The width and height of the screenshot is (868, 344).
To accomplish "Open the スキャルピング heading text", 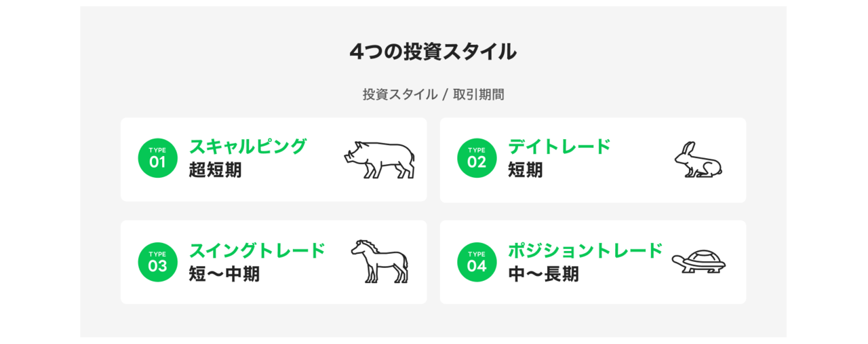I will 248,147.
